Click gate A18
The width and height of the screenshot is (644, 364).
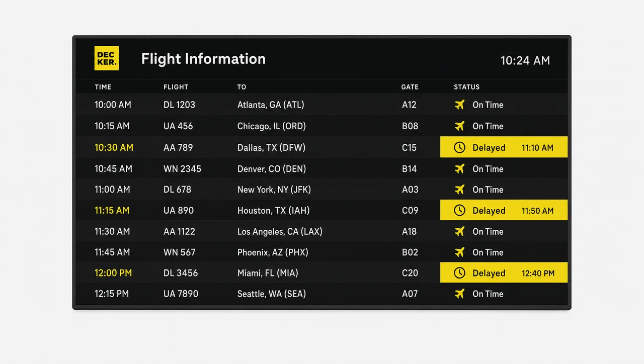coord(409,232)
